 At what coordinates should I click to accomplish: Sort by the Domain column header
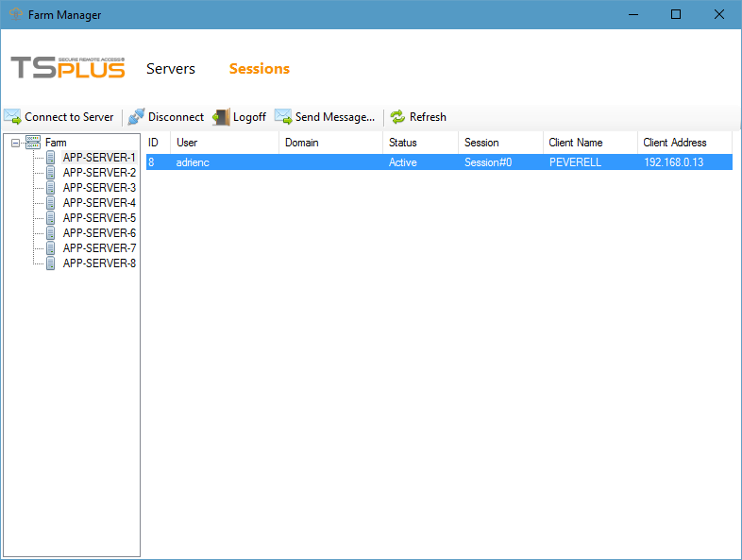coord(330,143)
